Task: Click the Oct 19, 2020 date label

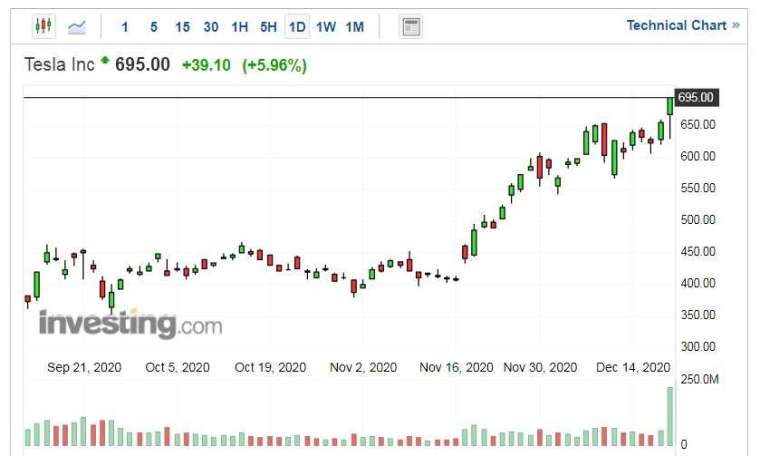Action: [270, 367]
